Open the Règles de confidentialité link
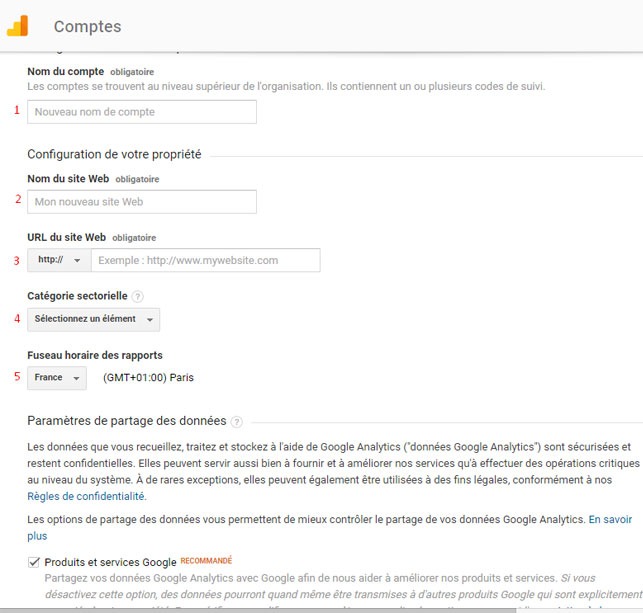The width and height of the screenshot is (643, 613). point(87,496)
